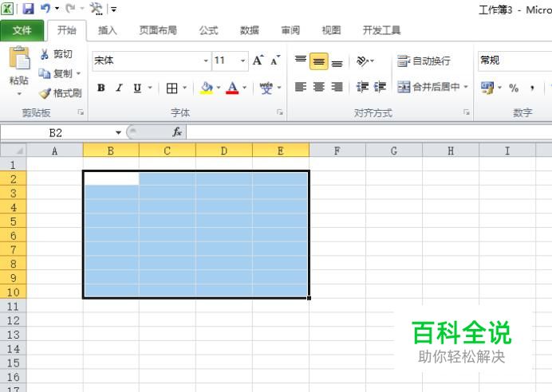The width and height of the screenshot is (552, 392).
Task: Click the decrease font size icon
Action: 276,61
